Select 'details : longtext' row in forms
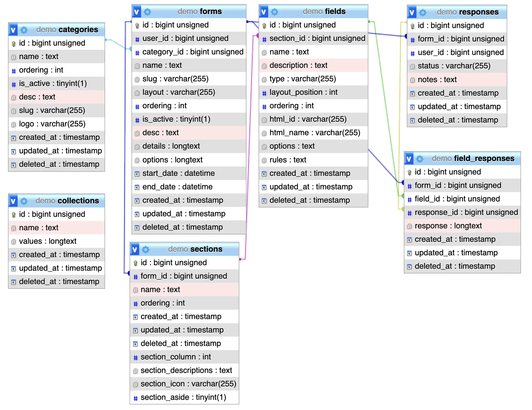Screen dimensions: 532x410 point(189,146)
